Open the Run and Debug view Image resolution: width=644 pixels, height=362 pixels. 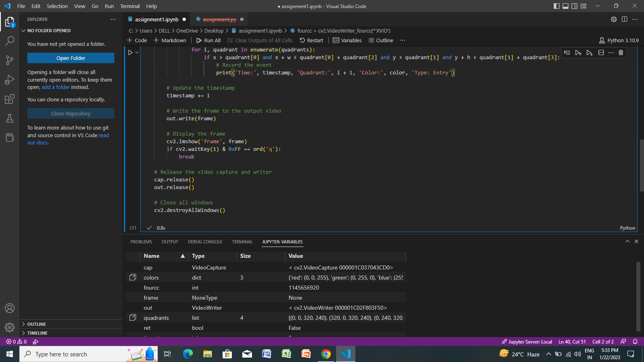(10, 79)
